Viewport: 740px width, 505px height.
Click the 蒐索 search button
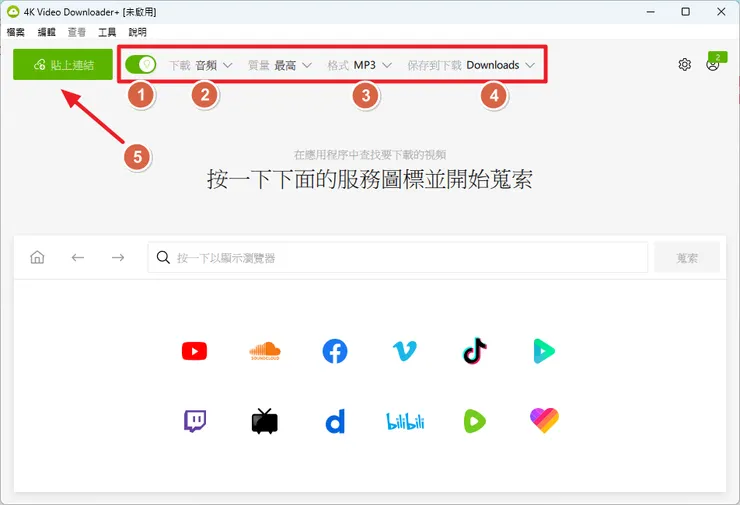[687, 257]
